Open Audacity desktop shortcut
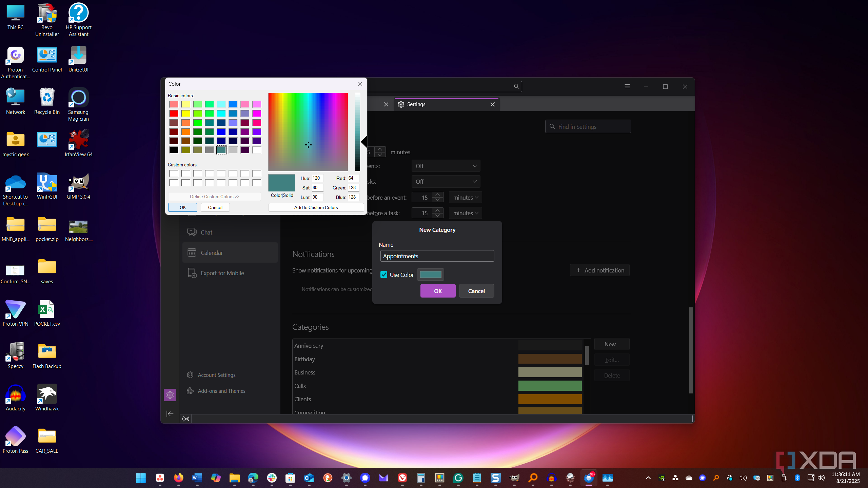The height and width of the screenshot is (488, 868). [x=16, y=398]
